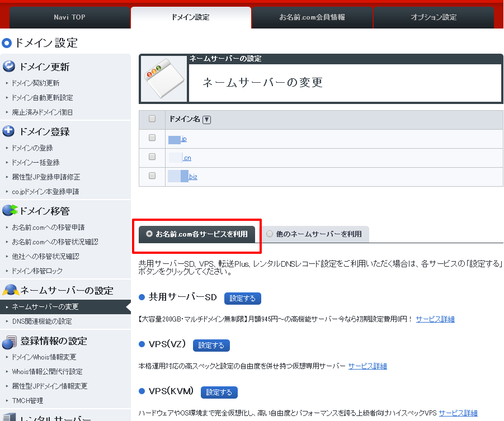The height and width of the screenshot is (421, 504).
Task: Select お名前.com各サービスを利用 radio option
Action: pos(149,234)
